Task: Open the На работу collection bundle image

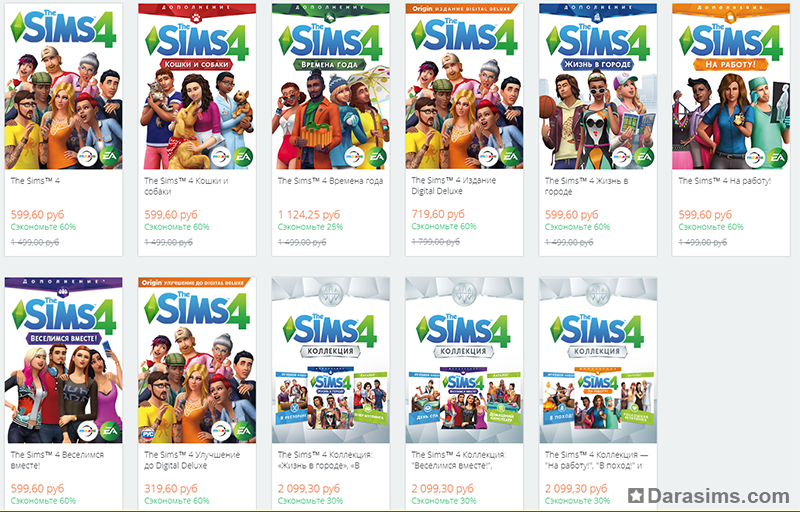Action: pyautogui.click(x=598, y=360)
